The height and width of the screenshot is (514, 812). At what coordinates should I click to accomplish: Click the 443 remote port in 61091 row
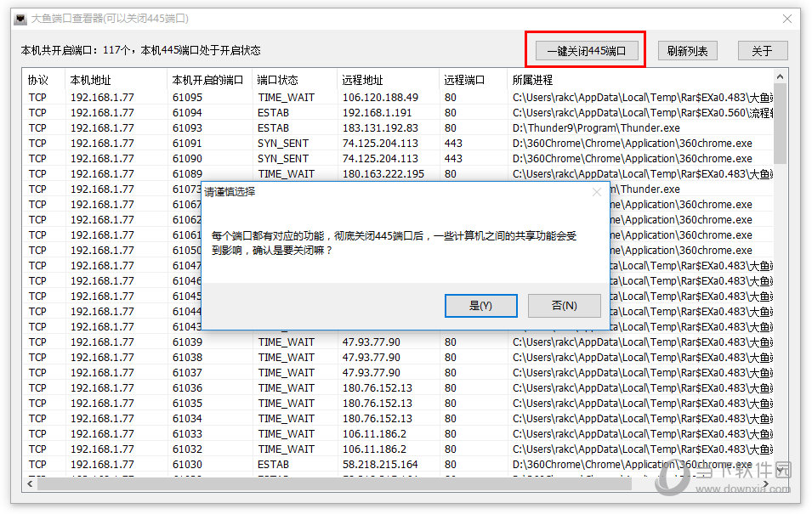tap(453, 144)
